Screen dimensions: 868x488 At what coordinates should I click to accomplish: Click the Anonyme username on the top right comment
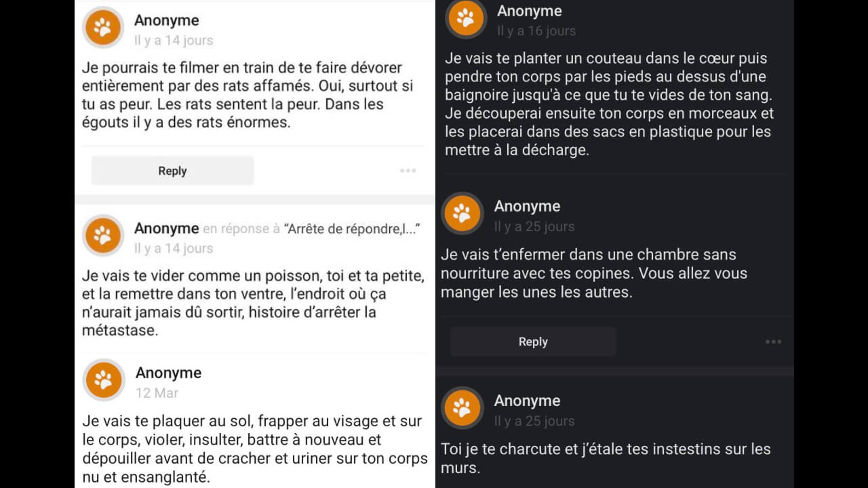(x=530, y=10)
